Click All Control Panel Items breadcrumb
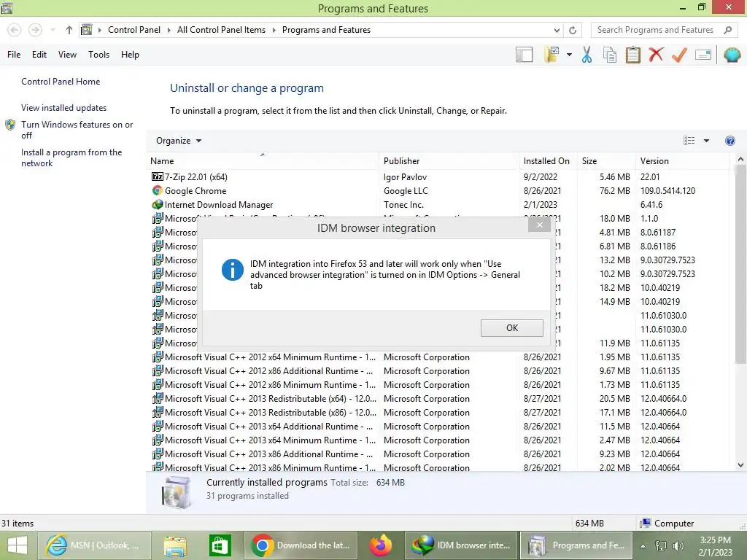This screenshot has width=747, height=560. click(x=222, y=29)
